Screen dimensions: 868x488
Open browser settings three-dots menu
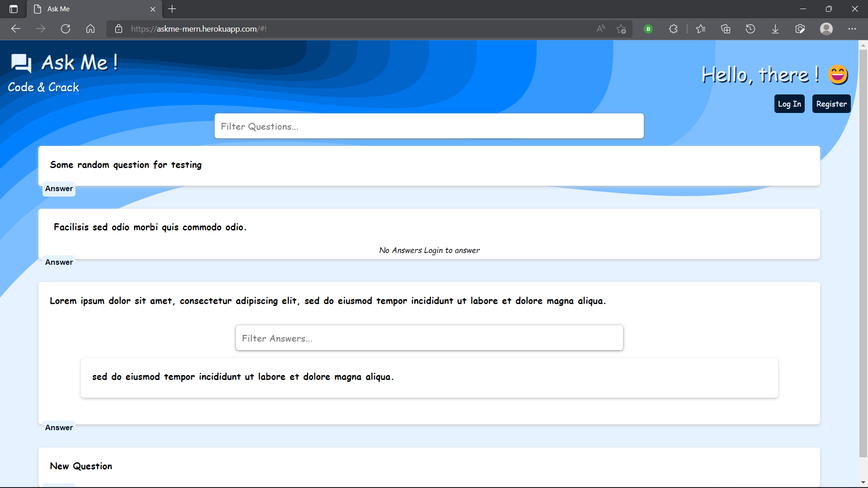click(852, 29)
